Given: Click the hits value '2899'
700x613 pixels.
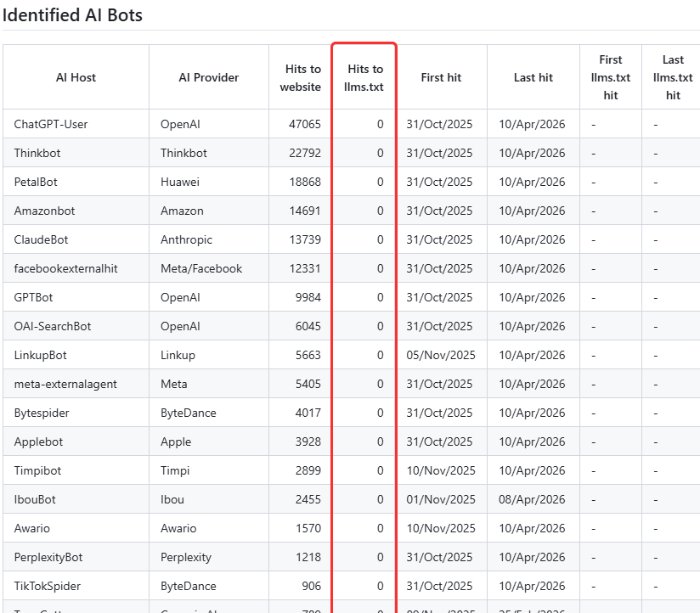Looking at the screenshot, I should (308, 470).
